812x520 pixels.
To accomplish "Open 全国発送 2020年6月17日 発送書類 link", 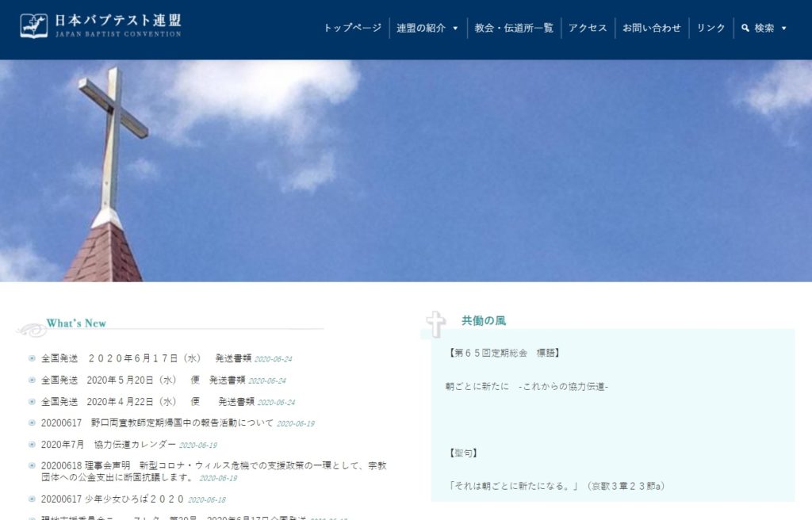I will (147, 358).
